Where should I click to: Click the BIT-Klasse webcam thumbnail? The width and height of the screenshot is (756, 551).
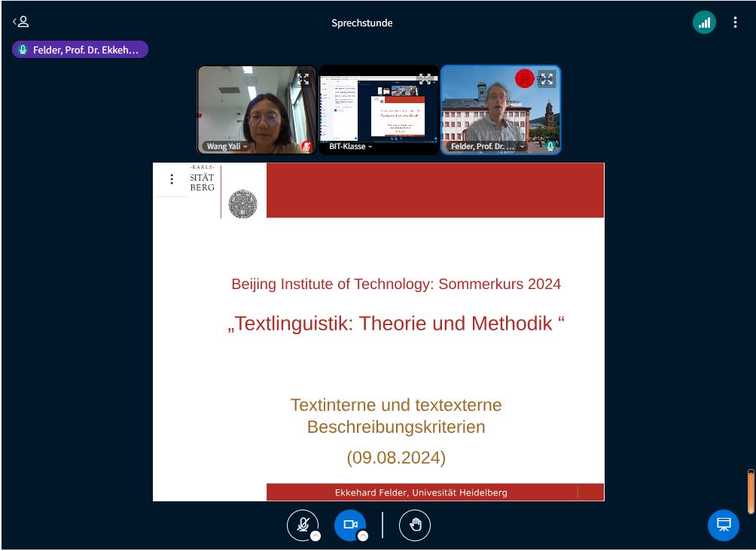pyautogui.click(x=378, y=105)
